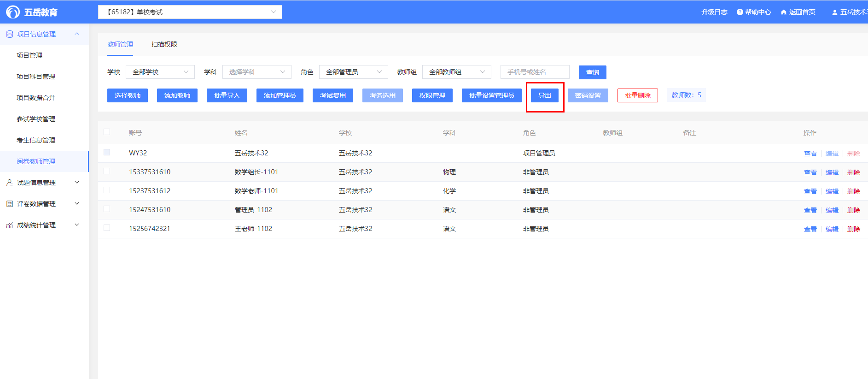This screenshot has height=379, width=868.
Task: Check the box for account 15247531610
Action: [x=107, y=209]
